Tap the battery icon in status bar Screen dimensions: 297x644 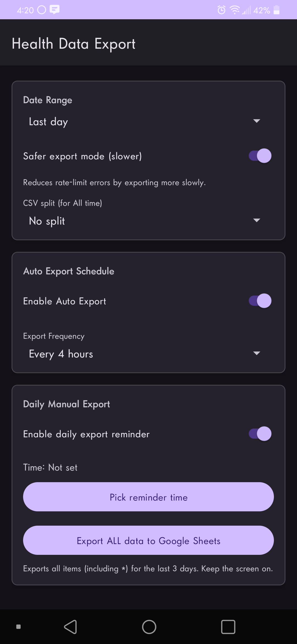click(277, 10)
